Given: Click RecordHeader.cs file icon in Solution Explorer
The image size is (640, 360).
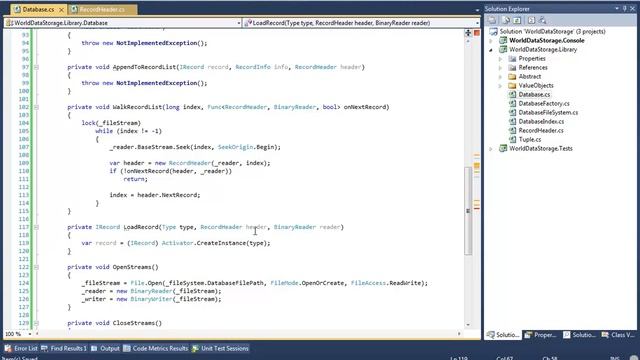Looking at the screenshot, I should coord(512,130).
